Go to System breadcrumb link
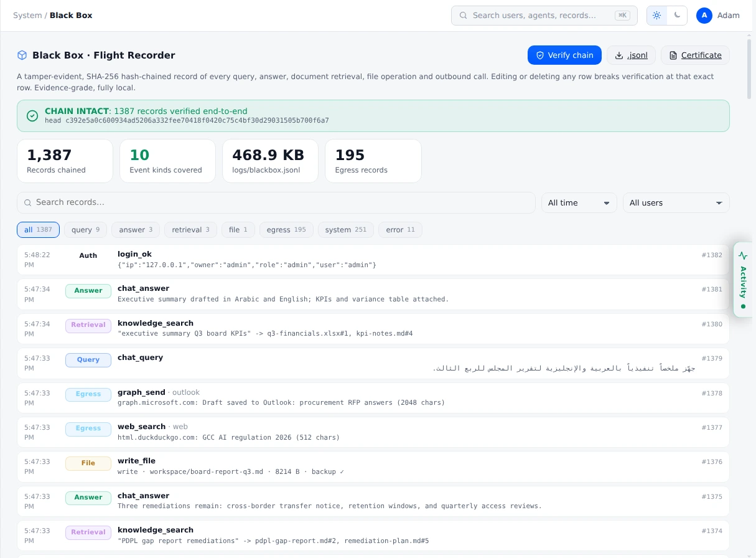756x558 pixels. point(27,16)
